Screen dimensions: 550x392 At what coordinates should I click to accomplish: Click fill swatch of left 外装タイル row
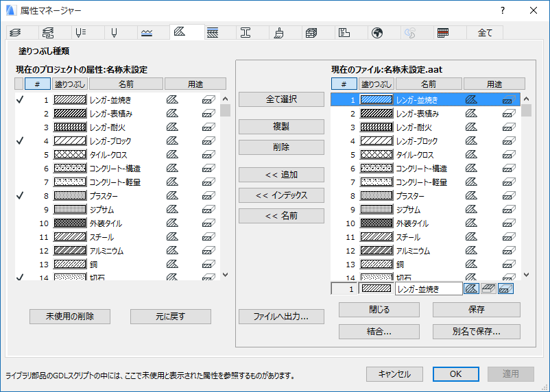click(x=70, y=223)
